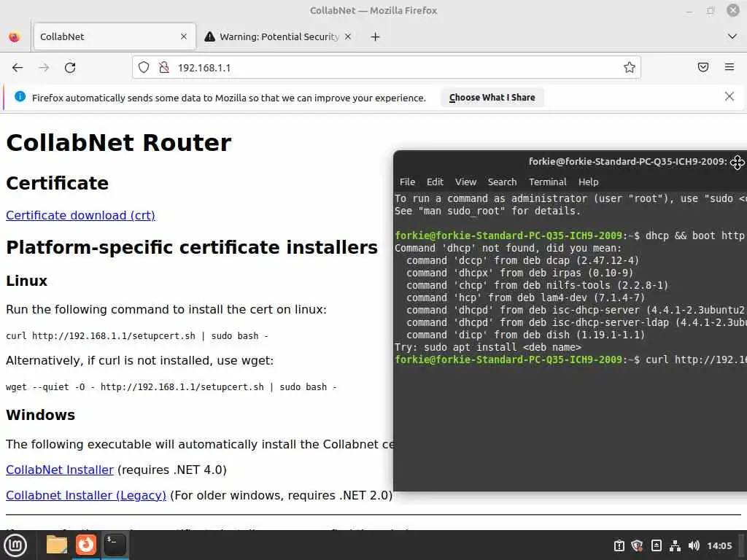The height and width of the screenshot is (560, 747).
Task: Open a new tab with plus button
Action: (x=376, y=36)
